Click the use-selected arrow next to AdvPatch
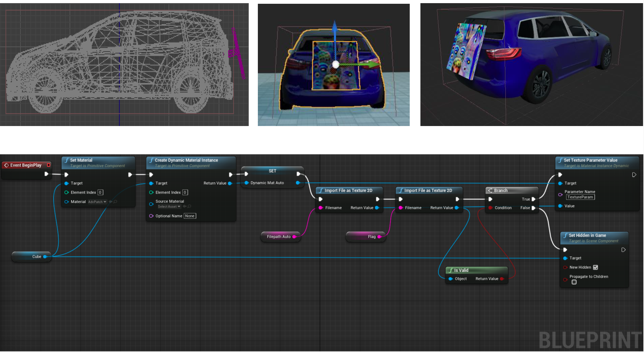 [x=110, y=202]
